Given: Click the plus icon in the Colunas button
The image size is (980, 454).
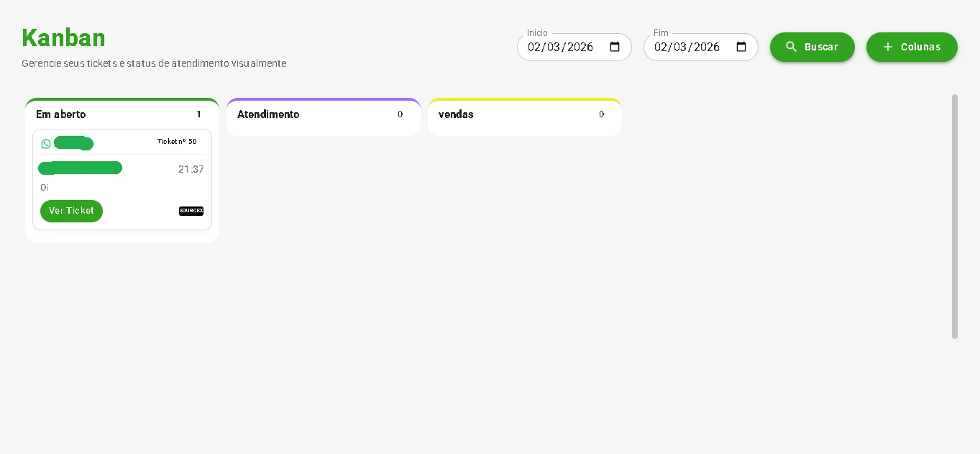Looking at the screenshot, I should pos(887,47).
